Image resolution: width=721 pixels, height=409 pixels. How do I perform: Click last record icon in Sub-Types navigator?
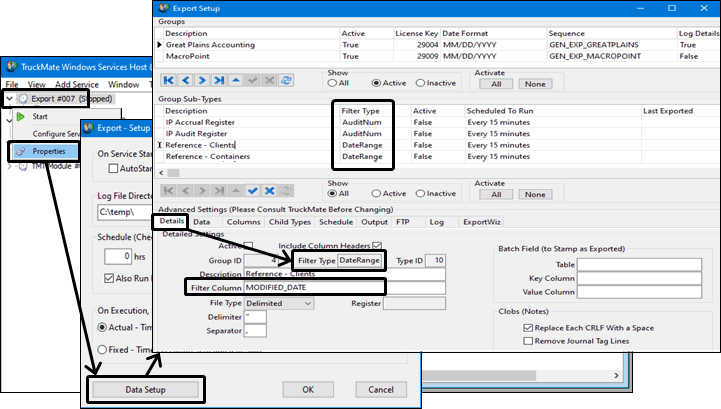point(219,191)
